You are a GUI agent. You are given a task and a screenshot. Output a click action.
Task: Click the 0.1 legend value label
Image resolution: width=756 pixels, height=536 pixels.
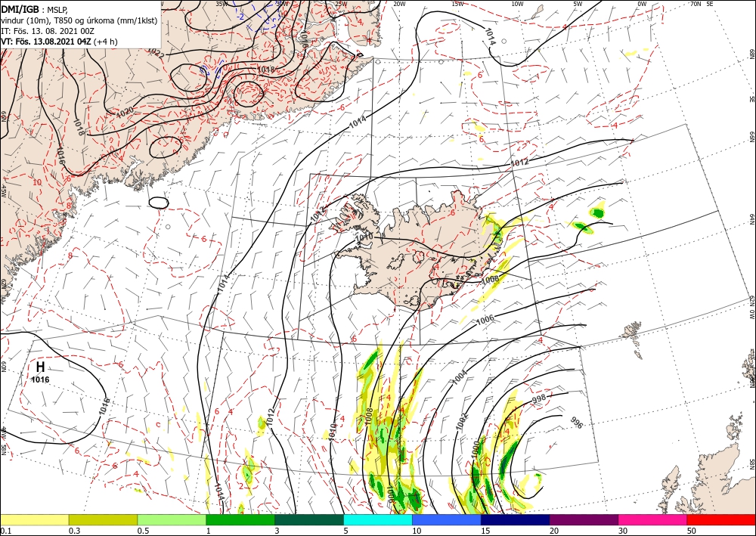pos(5,530)
